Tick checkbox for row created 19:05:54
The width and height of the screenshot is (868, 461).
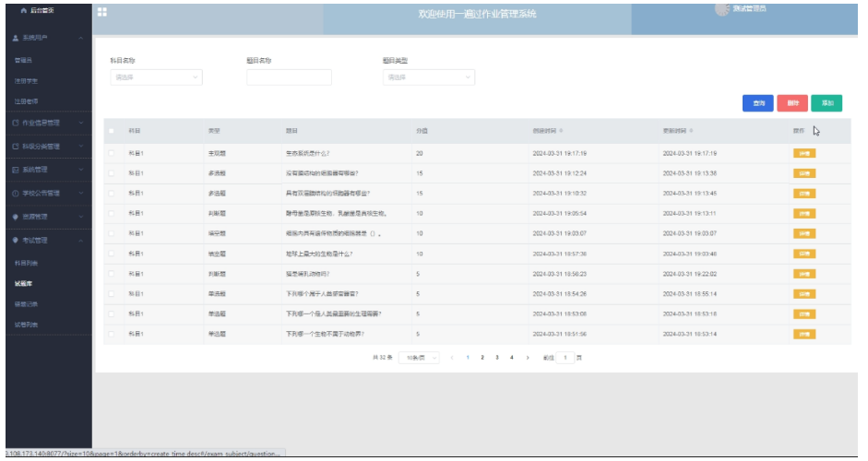pyautogui.click(x=112, y=214)
